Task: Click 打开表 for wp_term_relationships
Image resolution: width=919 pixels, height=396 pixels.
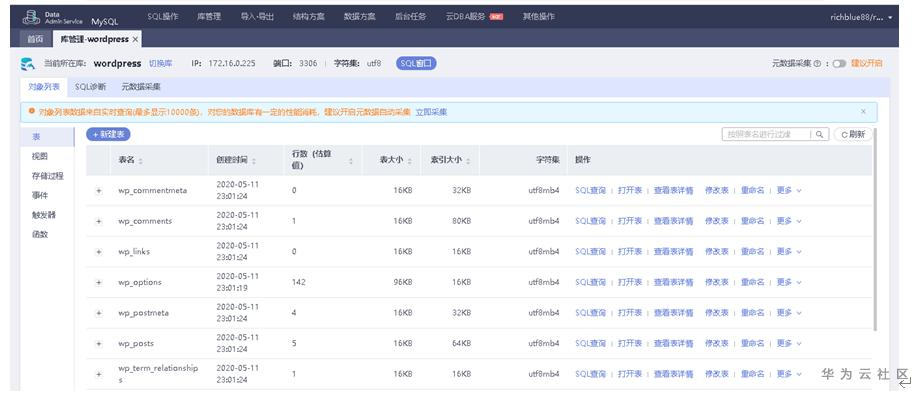Action: (x=630, y=374)
